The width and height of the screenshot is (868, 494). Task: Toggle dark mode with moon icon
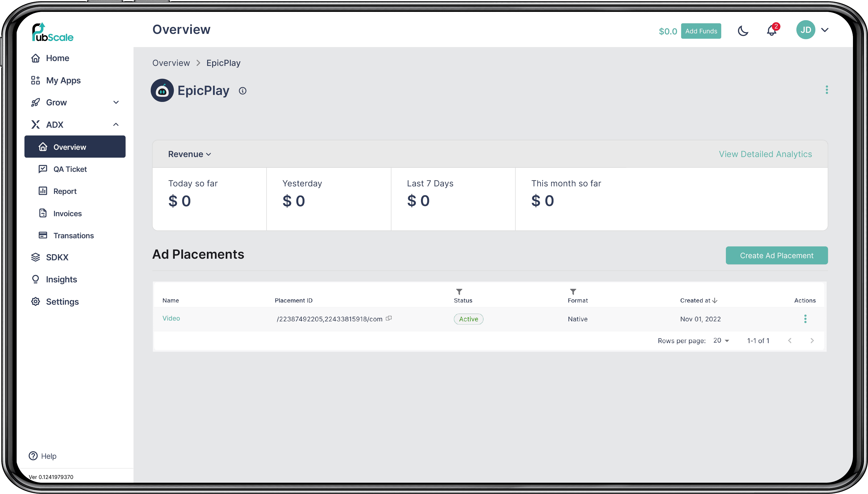[743, 31]
